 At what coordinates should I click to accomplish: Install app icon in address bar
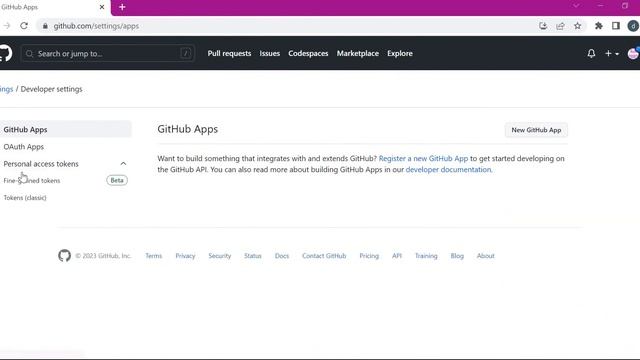coord(543,26)
